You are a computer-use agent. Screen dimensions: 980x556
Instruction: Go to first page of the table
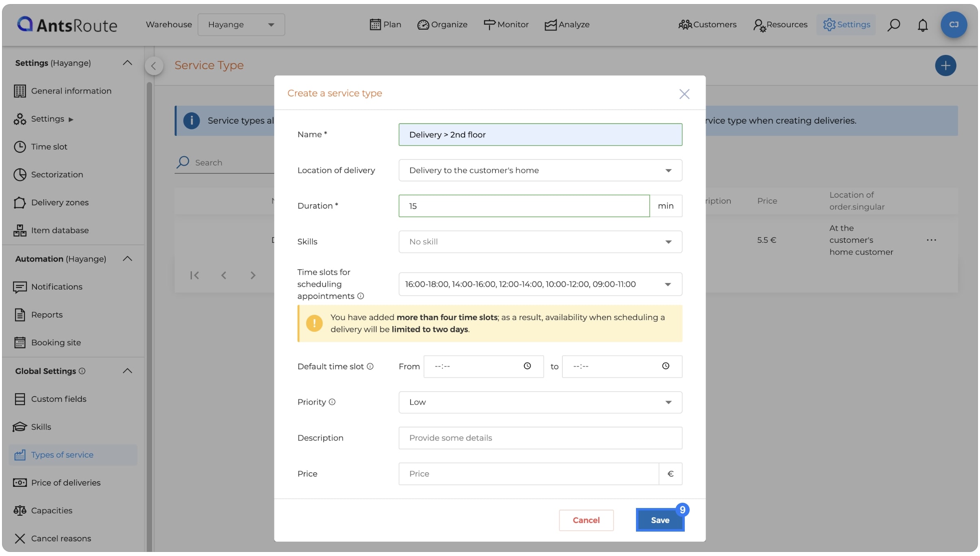tap(194, 275)
